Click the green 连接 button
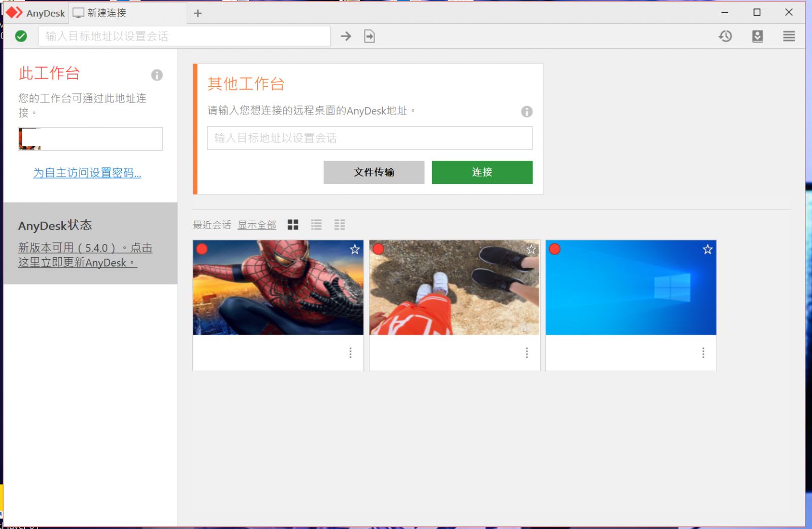 482,172
